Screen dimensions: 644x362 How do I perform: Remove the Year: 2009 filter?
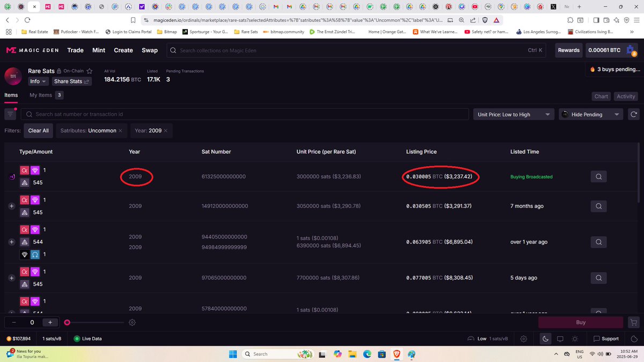pyautogui.click(x=165, y=130)
